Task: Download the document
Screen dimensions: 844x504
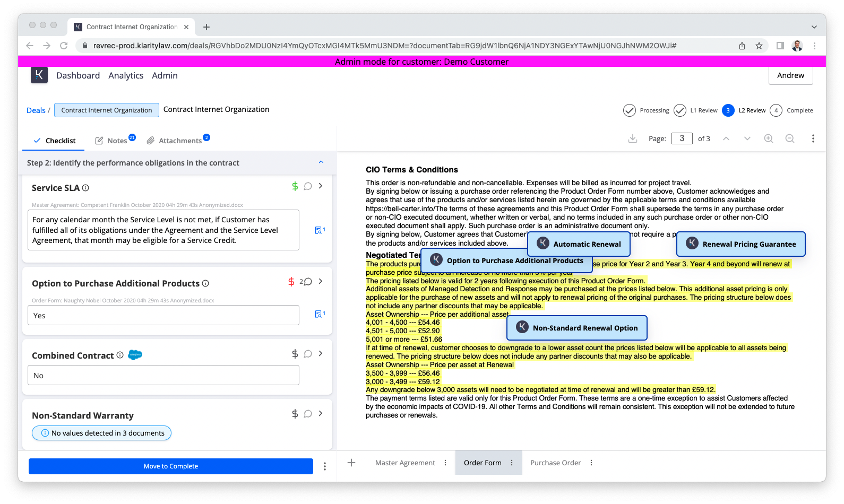Action: 633,138
